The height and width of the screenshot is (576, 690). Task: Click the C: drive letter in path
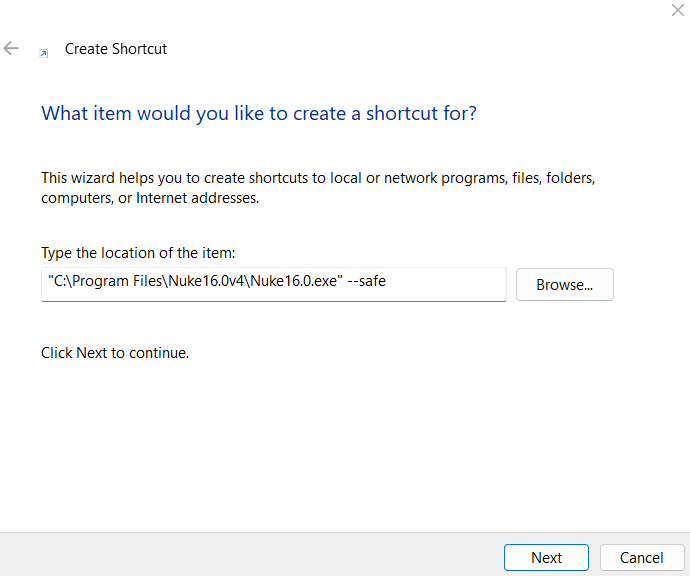click(59, 283)
